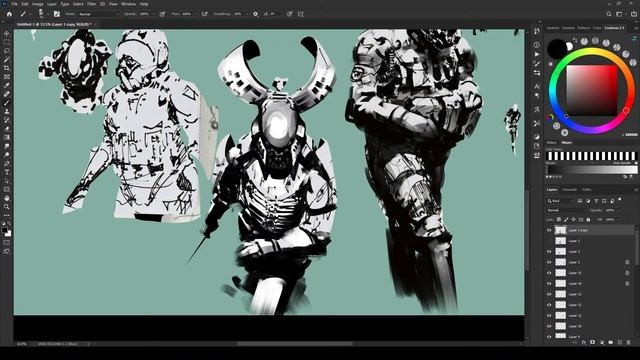Create a new group folder icon
Image resolution: width=640 pixels, height=360 pixels.
coord(611,342)
